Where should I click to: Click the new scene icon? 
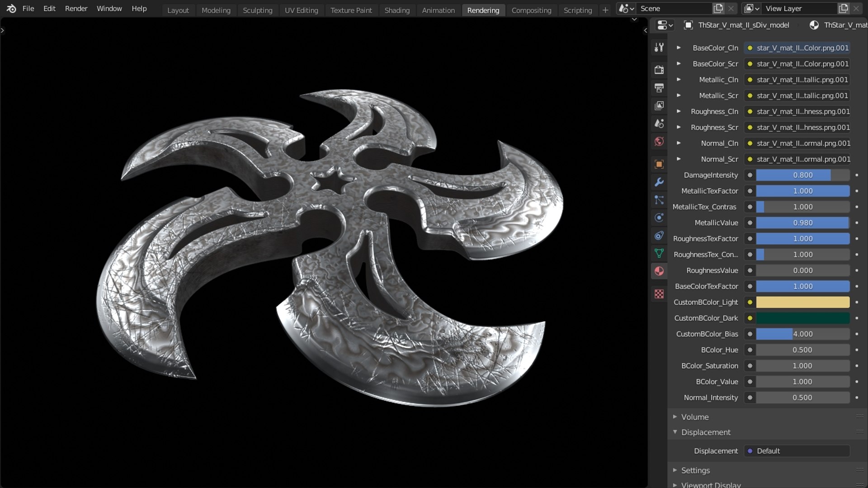(718, 9)
